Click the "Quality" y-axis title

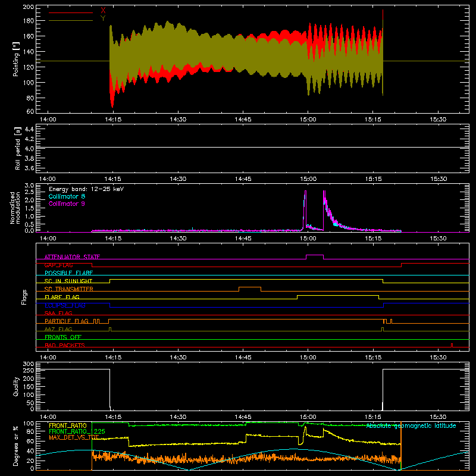16,386
